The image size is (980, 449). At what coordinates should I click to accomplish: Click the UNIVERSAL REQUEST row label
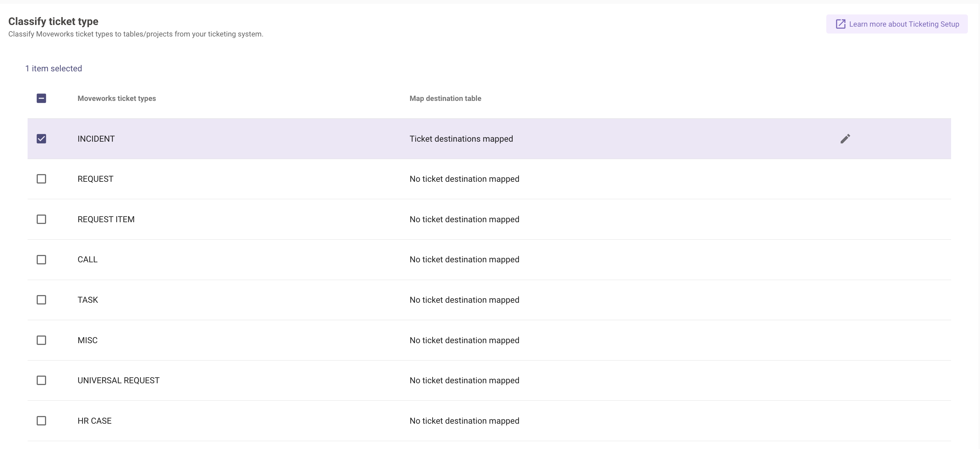coord(118,380)
